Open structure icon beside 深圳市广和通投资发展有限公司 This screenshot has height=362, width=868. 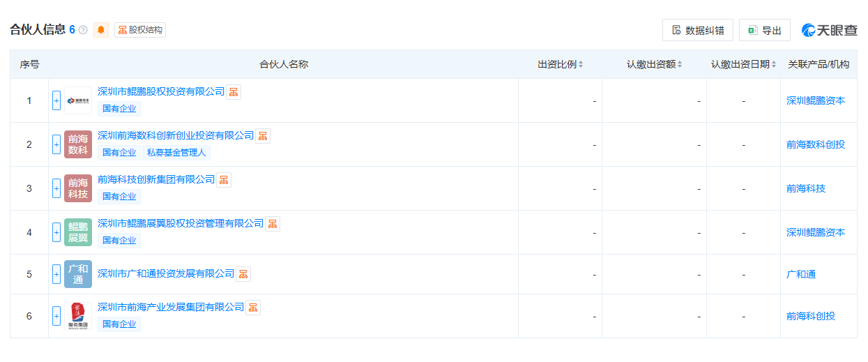[x=243, y=274]
